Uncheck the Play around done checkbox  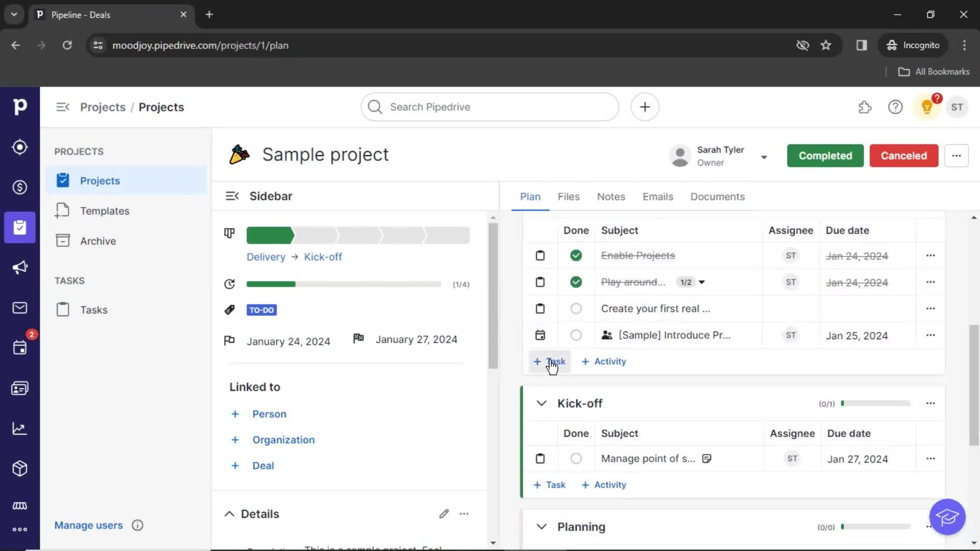(x=576, y=282)
